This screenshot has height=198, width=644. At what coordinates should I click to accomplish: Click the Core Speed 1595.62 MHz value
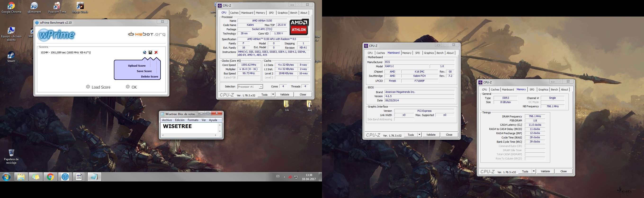click(249, 65)
